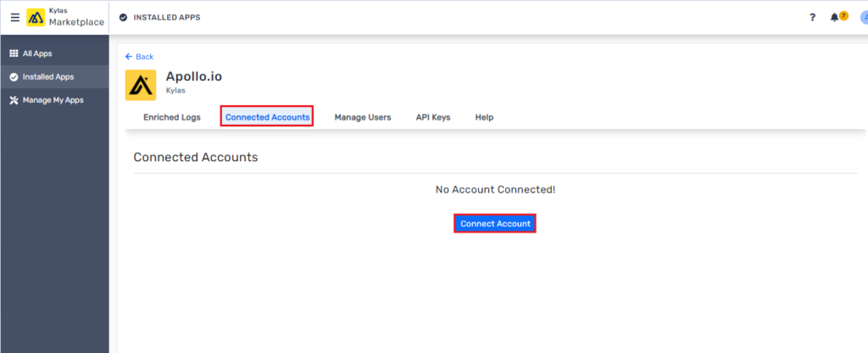Click the Connect Account button

(495, 223)
